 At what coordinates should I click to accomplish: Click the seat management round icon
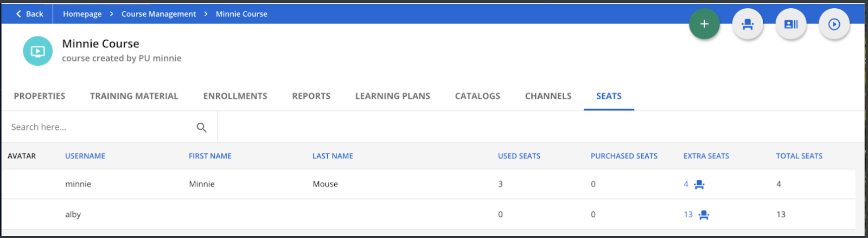(x=748, y=24)
